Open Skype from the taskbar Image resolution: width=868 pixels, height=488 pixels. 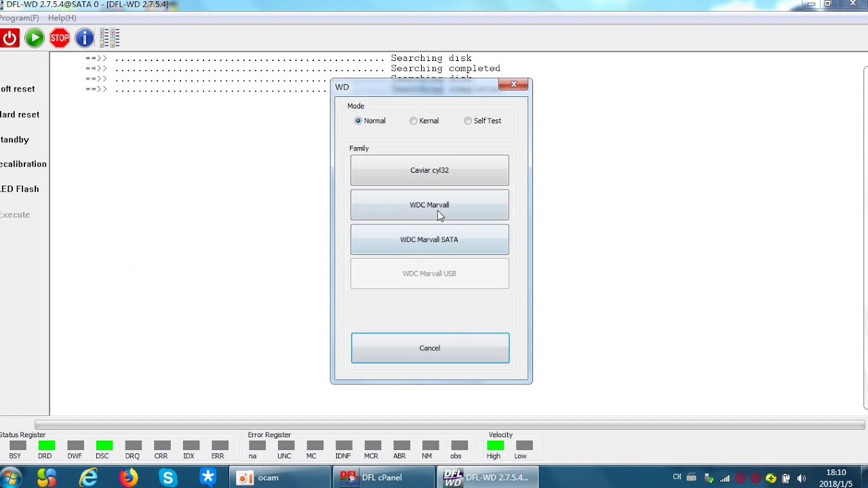tap(168, 478)
